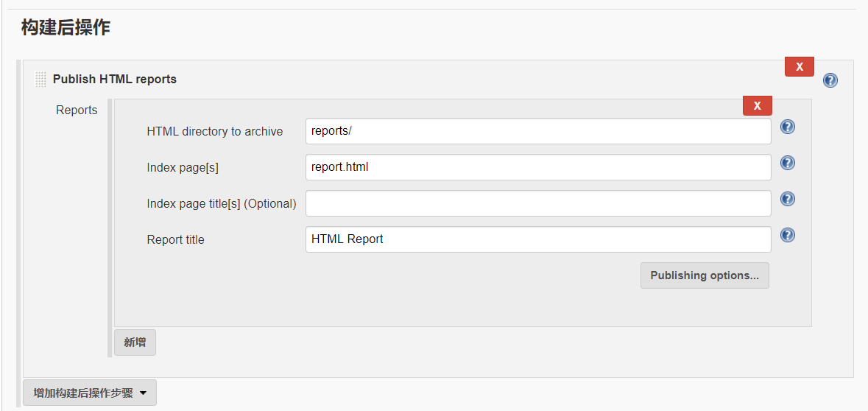Click help icon beside HTML directory field
Screen dimensions: 868x411
click(787, 127)
